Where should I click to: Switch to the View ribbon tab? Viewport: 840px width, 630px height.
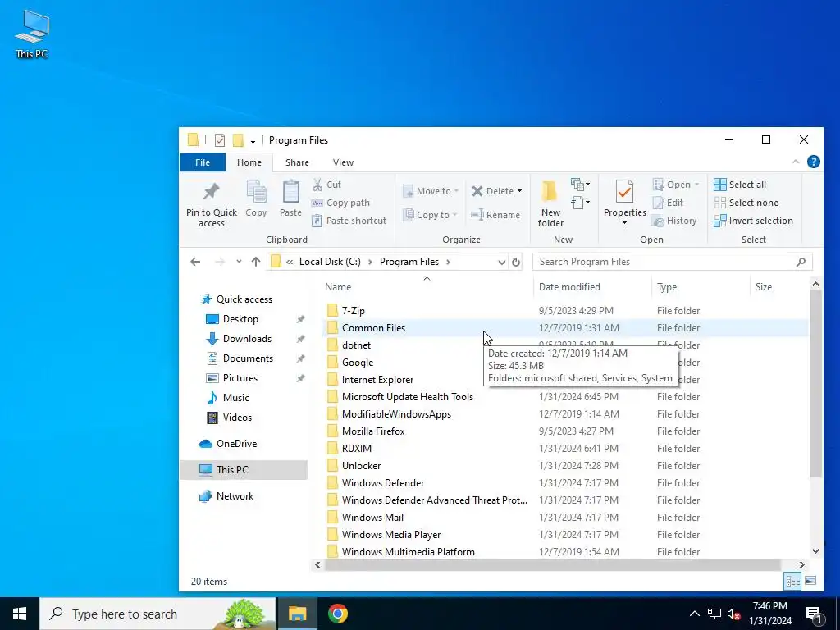[343, 162]
